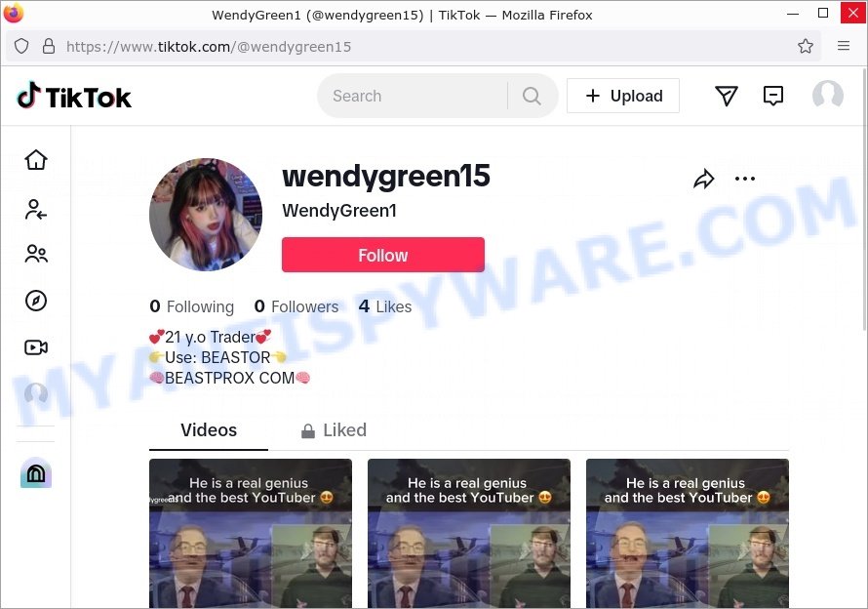The height and width of the screenshot is (609, 868).
Task: Click the effects house icon in sidebar
Action: pyautogui.click(x=36, y=472)
